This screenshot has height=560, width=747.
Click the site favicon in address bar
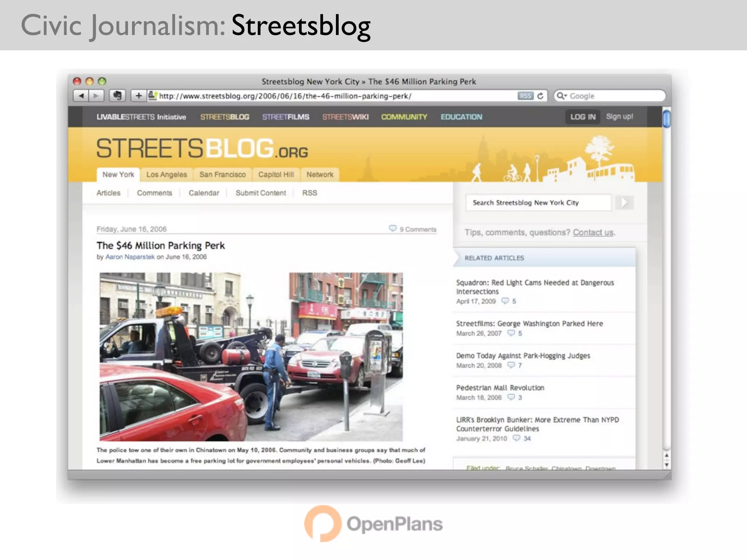point(152,96)
